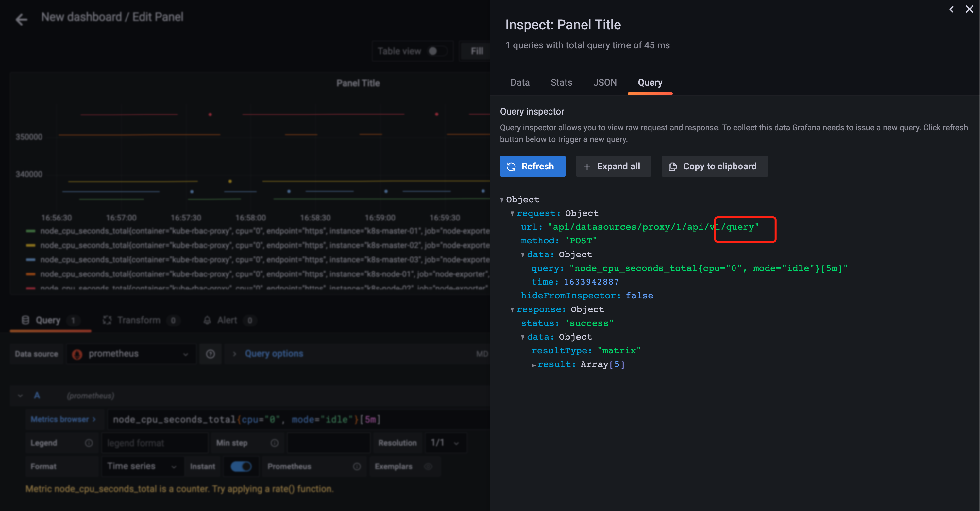Screen dimensions: 980x511
Task: Click the url value api/datasources/proxy/1/api/v1/query
Action: pos(653,227)
